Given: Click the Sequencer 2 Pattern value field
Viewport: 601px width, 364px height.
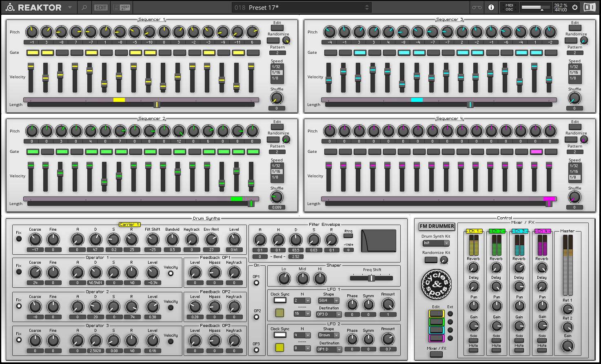Looking at the screenshot, I should pyautogui.click(x=277, y=152).
